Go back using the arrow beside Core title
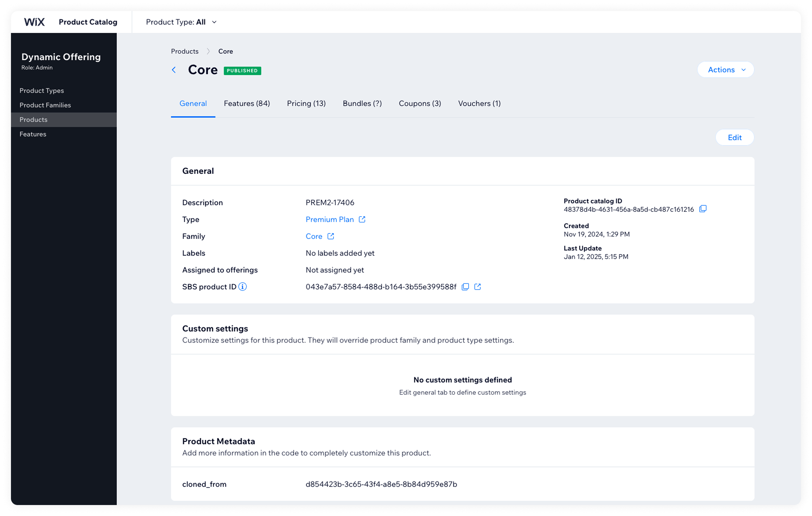Viewport: 812px width, 516px height. pos(174,70)
